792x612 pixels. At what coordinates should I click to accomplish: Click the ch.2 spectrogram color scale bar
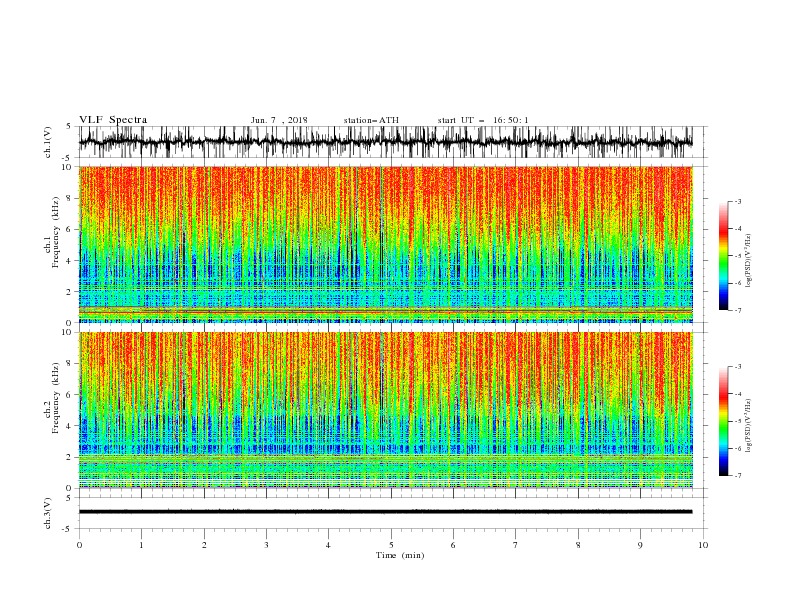723,421
